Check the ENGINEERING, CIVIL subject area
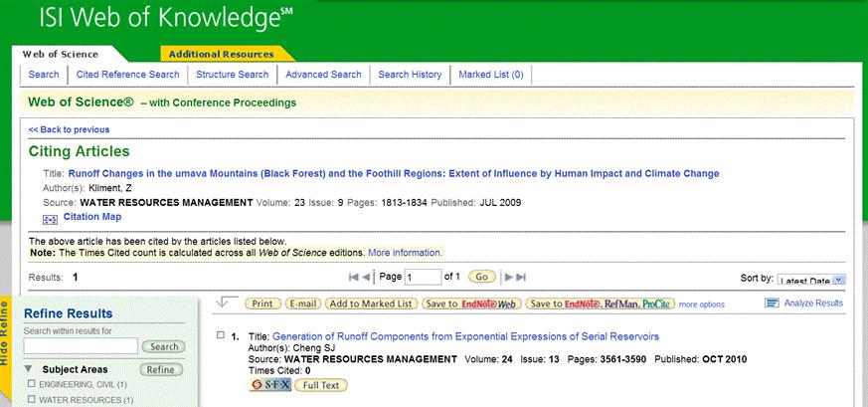Screen dimensions: 868x407 tap(32, 384)
